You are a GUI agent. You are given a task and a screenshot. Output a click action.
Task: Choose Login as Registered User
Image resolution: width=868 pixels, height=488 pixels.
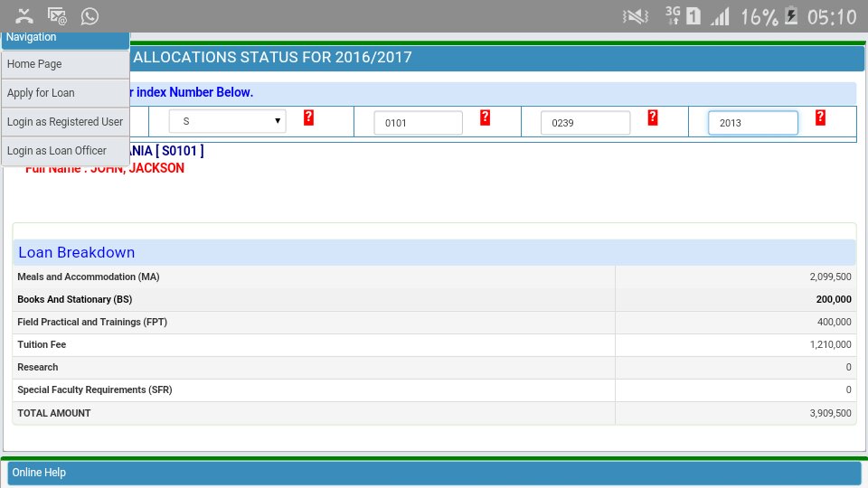click(x=65, y=122)
